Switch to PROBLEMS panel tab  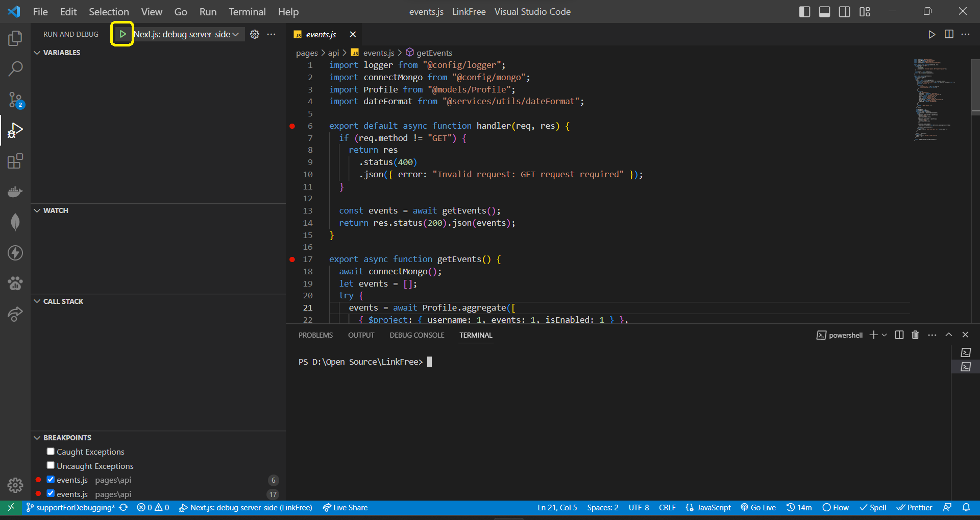tap(315, 335)
